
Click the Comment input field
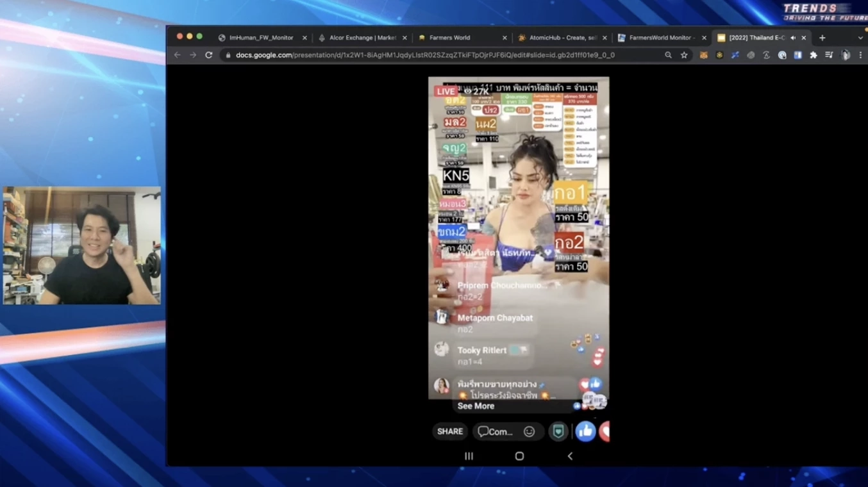pos(500,431)
